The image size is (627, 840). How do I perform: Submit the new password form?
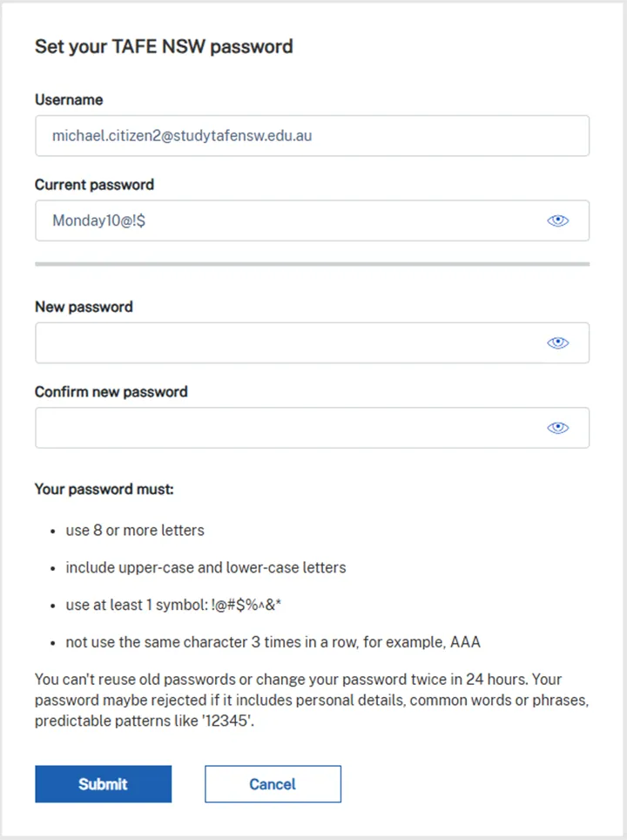point(104,783)
